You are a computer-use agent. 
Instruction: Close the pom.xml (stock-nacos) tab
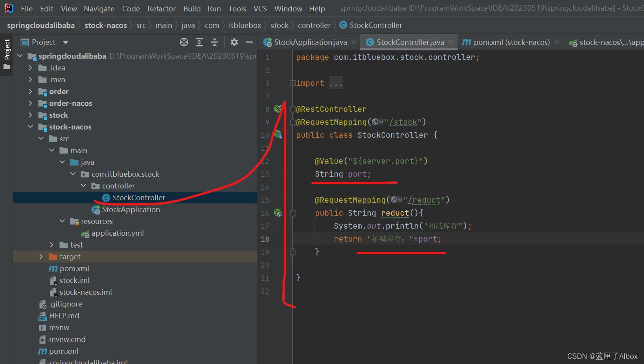[557, 42]
